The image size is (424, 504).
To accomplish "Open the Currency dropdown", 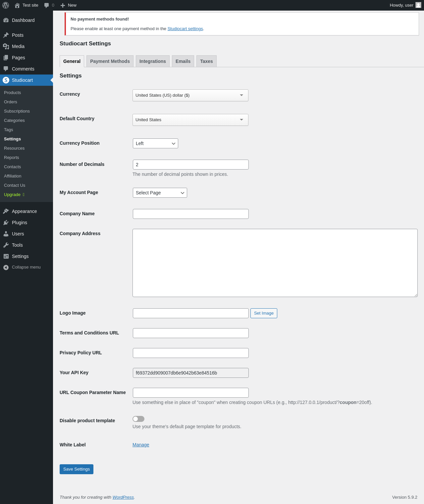I will point(190,95).
